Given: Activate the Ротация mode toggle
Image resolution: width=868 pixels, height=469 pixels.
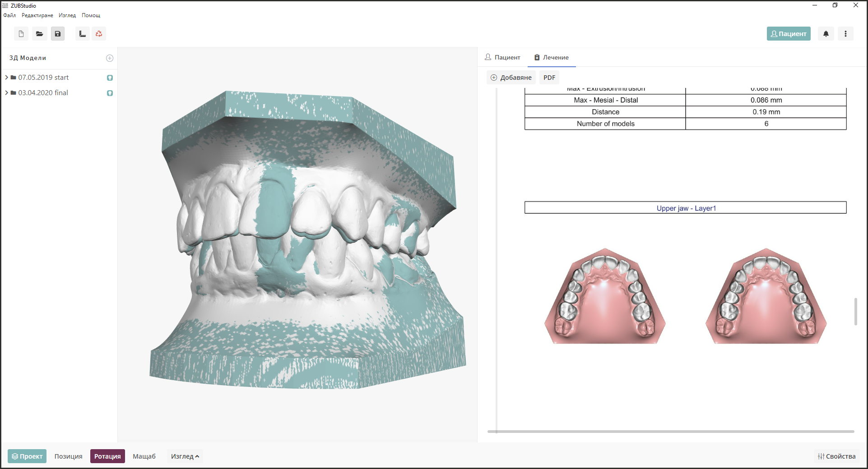Looking at the screenshot, I should (x=107, y=456).
